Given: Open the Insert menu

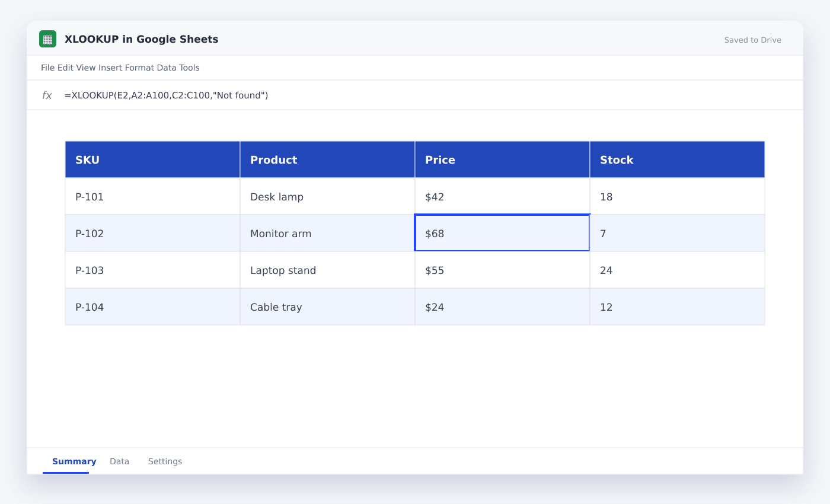Looking at the screenshot, I should (110, 68).
